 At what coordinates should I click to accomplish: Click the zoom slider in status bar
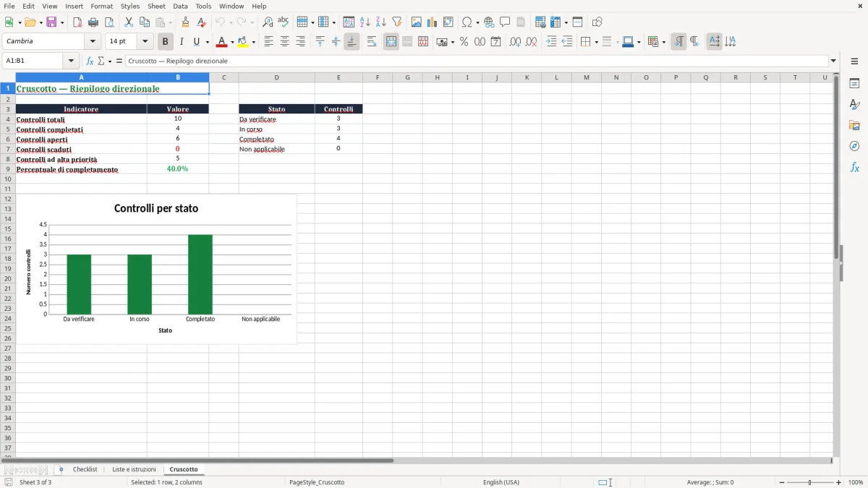(810, 482)
